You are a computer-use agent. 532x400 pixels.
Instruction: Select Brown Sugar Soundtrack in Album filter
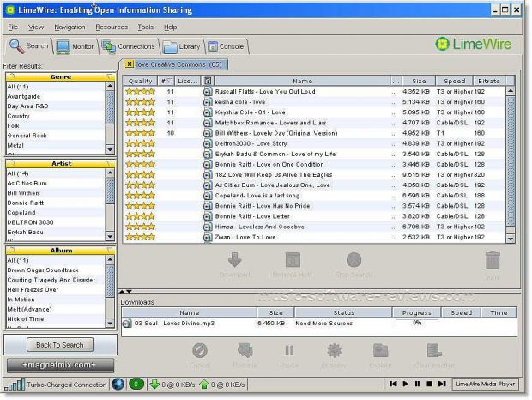(56, 270)
